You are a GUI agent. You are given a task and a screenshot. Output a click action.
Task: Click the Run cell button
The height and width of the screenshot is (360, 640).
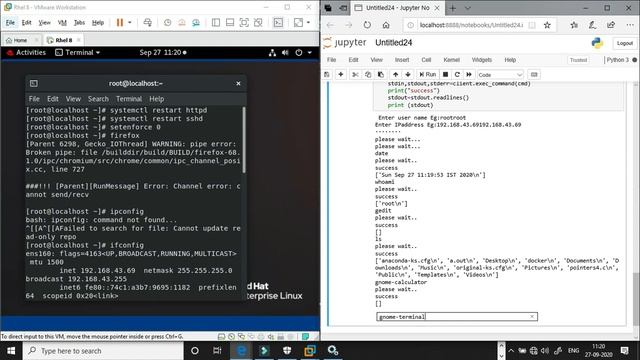tap(427, 74)
